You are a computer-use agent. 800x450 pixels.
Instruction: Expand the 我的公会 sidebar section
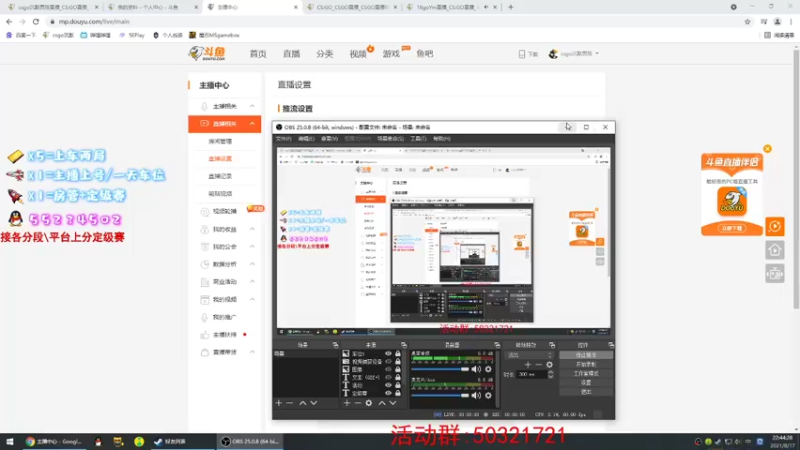click(253, 246)
